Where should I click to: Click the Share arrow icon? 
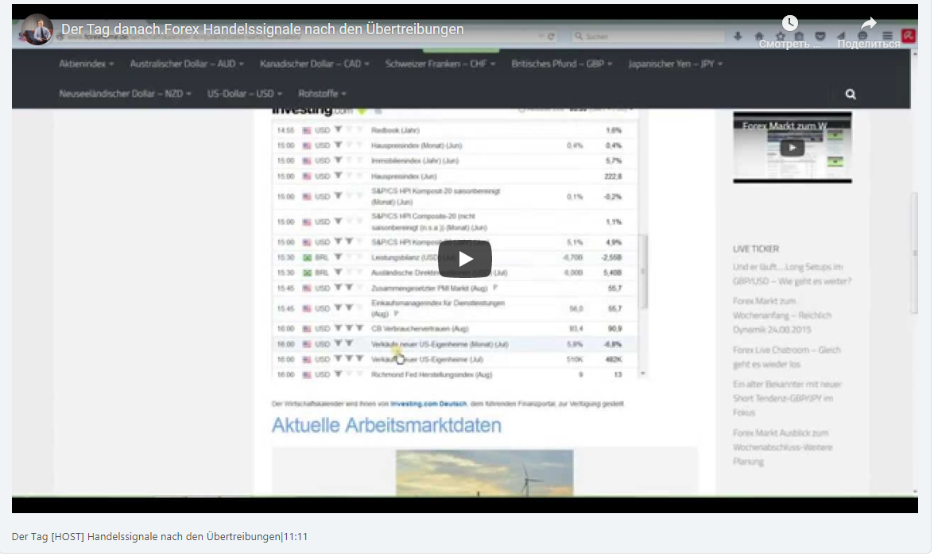868,24
